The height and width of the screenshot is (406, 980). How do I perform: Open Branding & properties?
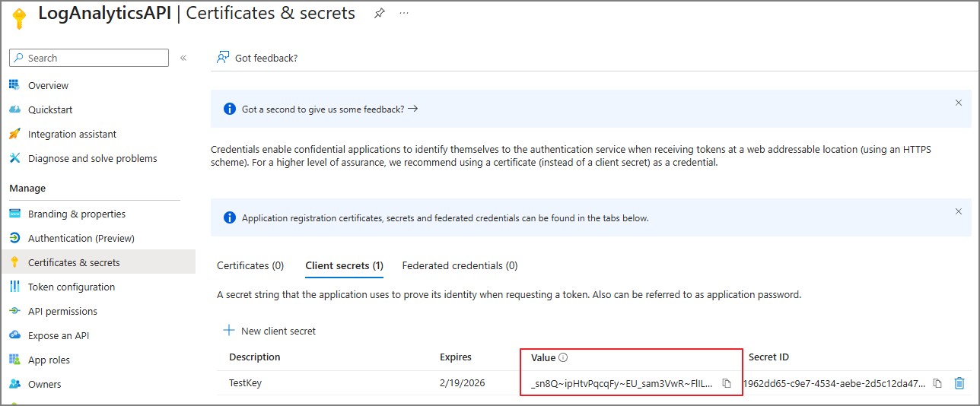(x=77, y=214)
